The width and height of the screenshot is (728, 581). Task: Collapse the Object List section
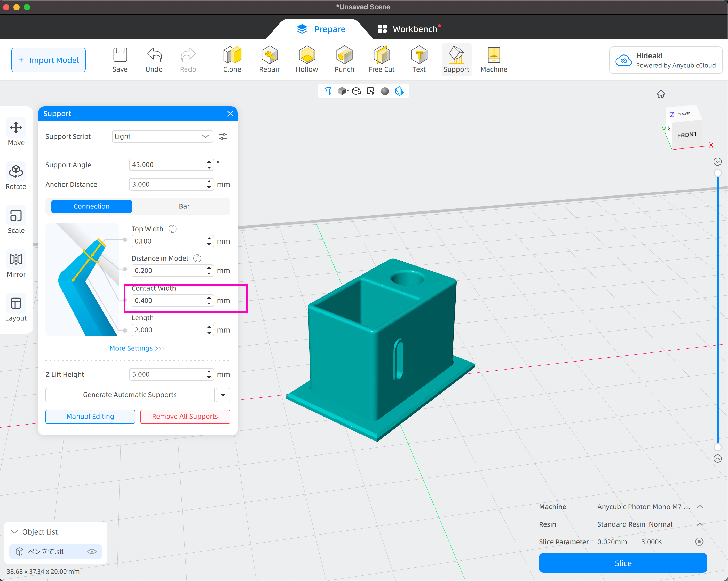pyautogui.click(x=14, y=532)
